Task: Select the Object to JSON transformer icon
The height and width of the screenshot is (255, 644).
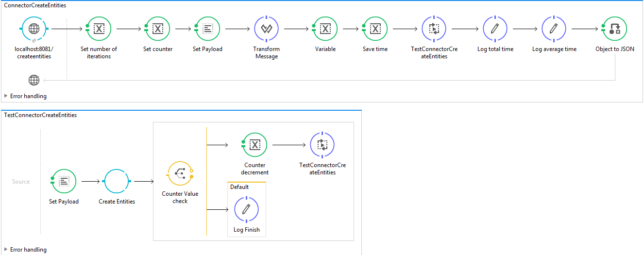Action: tap(615, 29)
